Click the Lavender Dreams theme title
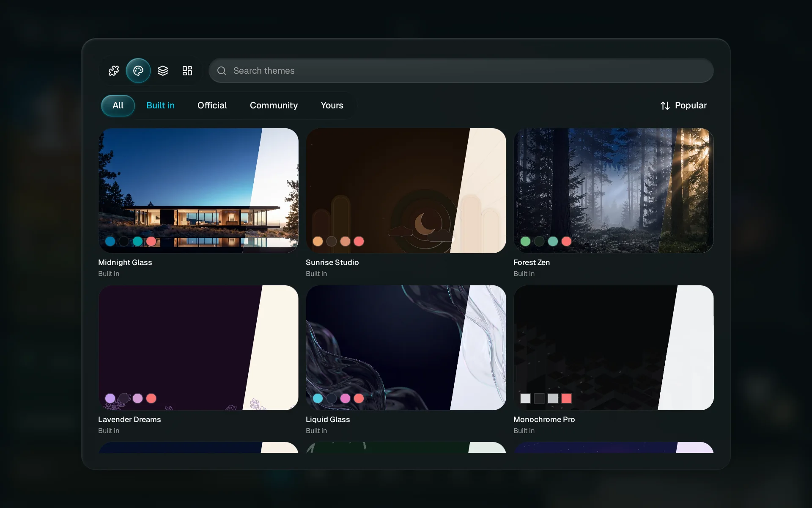 (x=129, y=420)
